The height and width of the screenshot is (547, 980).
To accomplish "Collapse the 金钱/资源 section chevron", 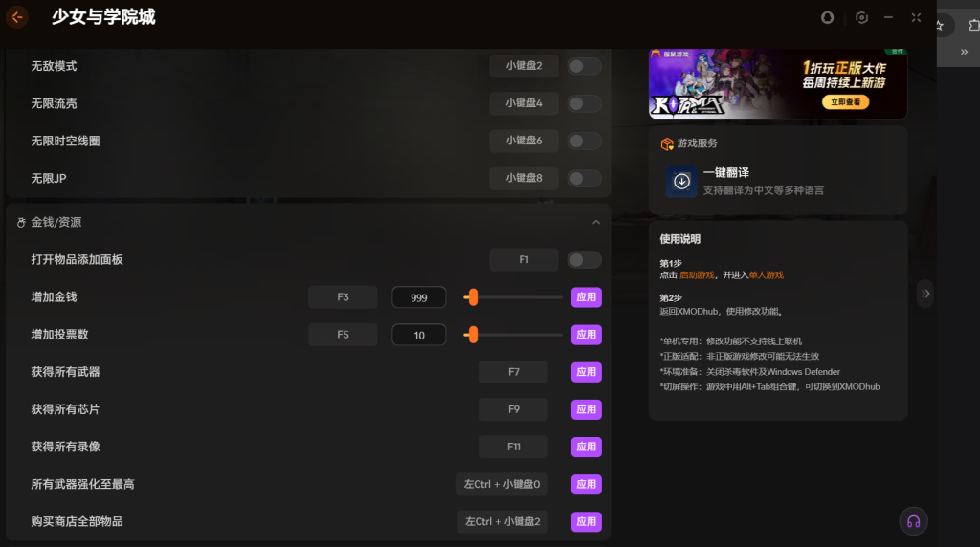I will click(596, 222).
